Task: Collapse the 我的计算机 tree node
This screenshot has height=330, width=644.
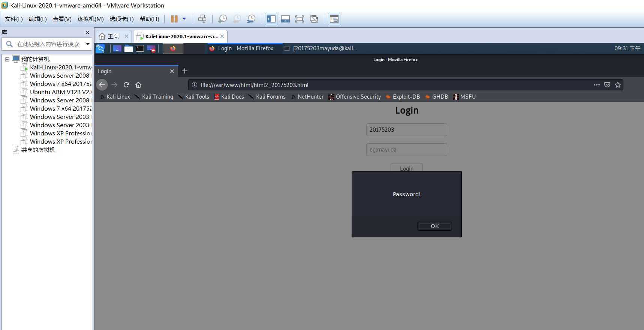Action: tap(7, 59)
